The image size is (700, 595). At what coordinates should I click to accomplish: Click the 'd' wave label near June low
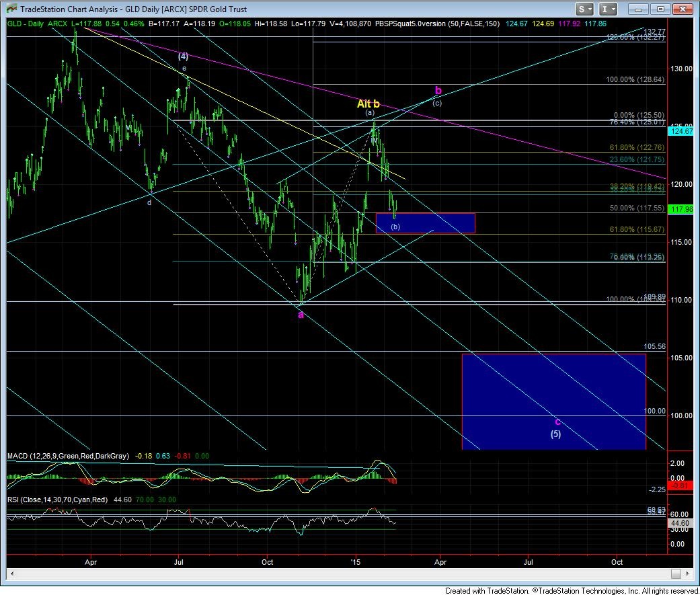tap(149, 202)
